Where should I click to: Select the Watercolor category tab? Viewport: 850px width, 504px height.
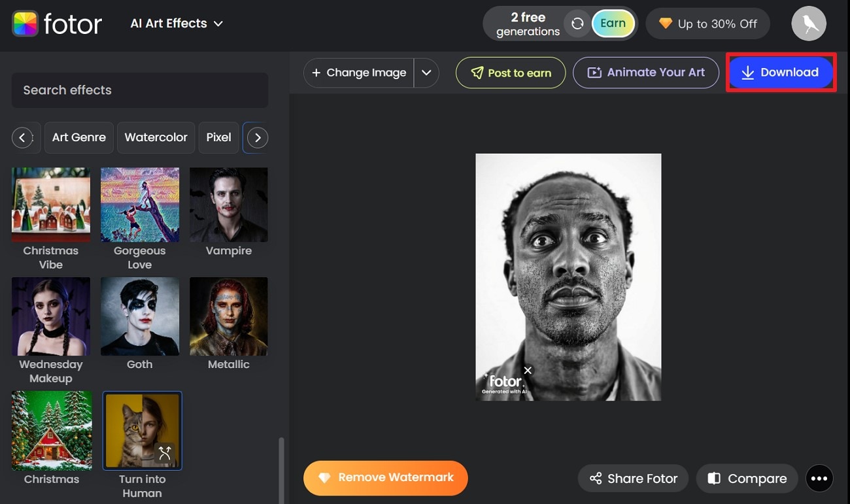(x=156, y=137)
